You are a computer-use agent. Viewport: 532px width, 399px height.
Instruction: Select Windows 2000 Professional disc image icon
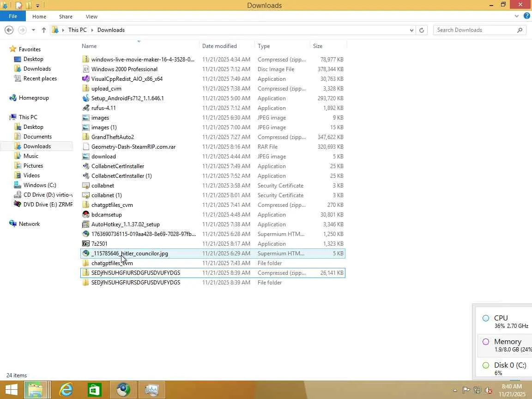click(x=86, y=69)
